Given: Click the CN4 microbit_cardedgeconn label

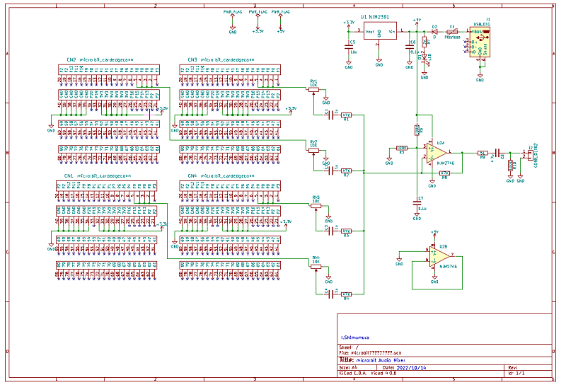Looking at the screenshot, I should (221, 175).
